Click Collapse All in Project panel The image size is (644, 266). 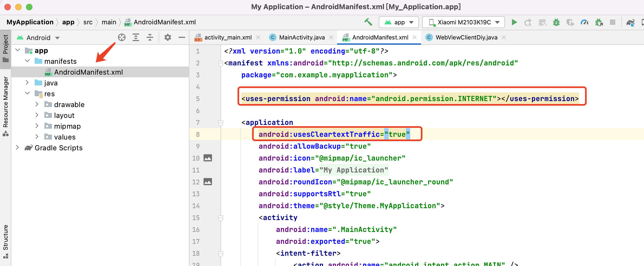point(150,37)
